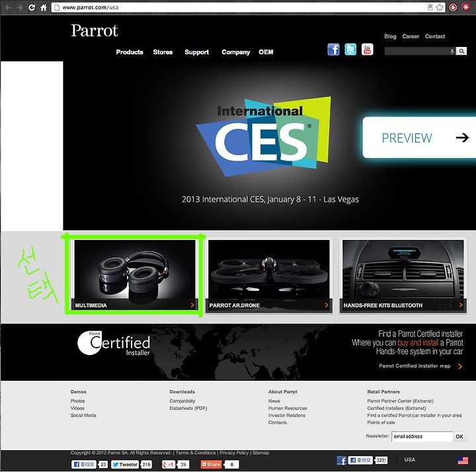Click the USA flag icon in footer
Image resolution: width=476 pixels, height=472 pixels.
point(463,461)
